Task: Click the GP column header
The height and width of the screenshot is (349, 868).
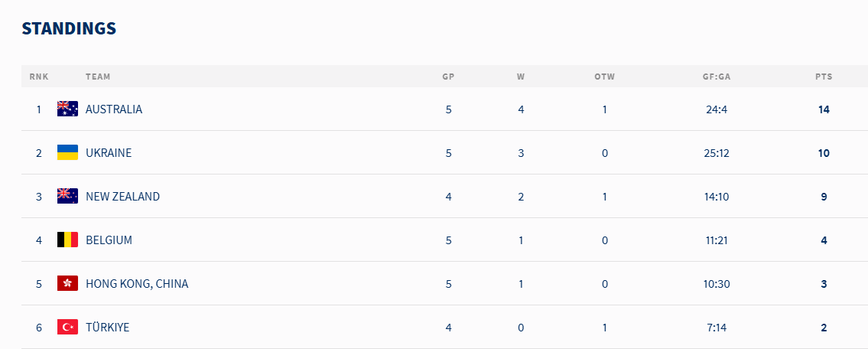Action: 448,77
